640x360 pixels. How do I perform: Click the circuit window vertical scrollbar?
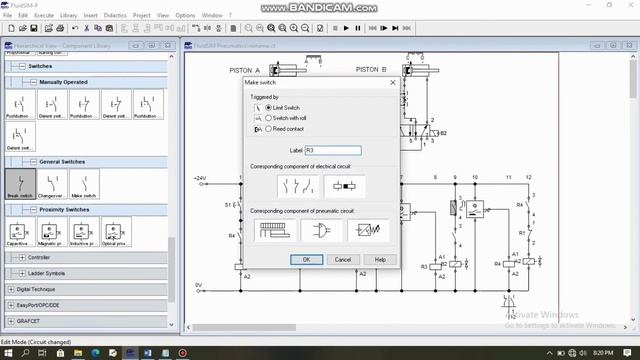tap(633, 80)
